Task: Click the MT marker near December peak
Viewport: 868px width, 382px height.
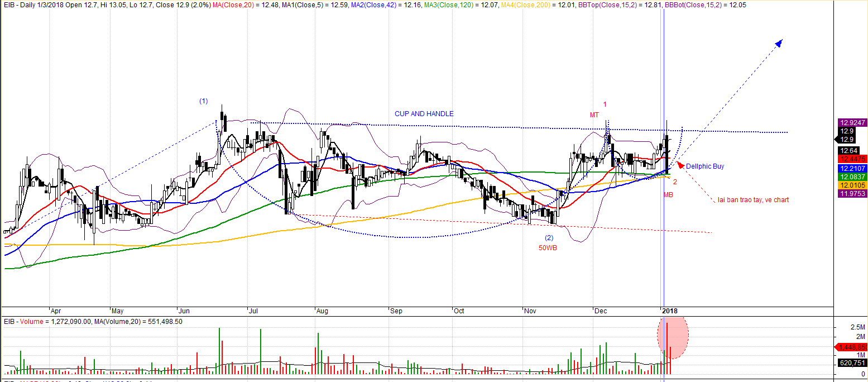Action: pyautogui.click(x=594, y=115)
